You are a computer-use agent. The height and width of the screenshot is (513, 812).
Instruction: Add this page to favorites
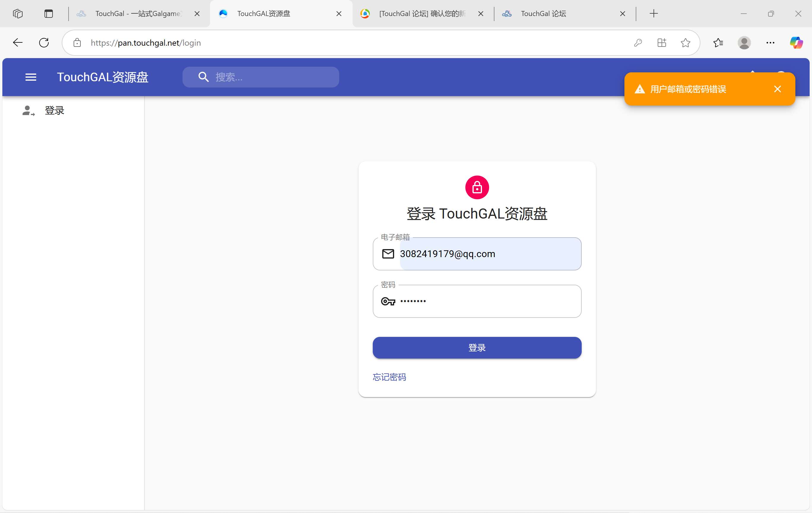click(685, 43)
